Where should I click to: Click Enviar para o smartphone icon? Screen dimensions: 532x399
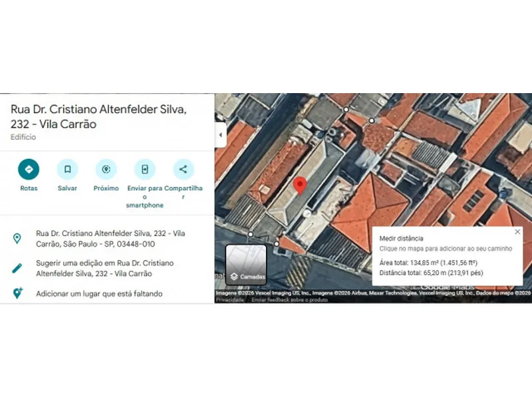click(144, 170)
